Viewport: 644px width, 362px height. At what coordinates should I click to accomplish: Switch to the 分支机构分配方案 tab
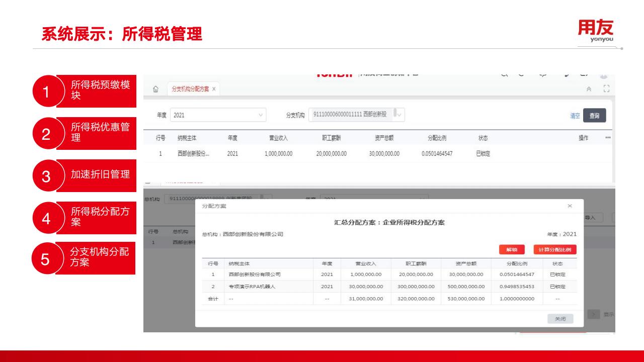click(x=191, y=89)
